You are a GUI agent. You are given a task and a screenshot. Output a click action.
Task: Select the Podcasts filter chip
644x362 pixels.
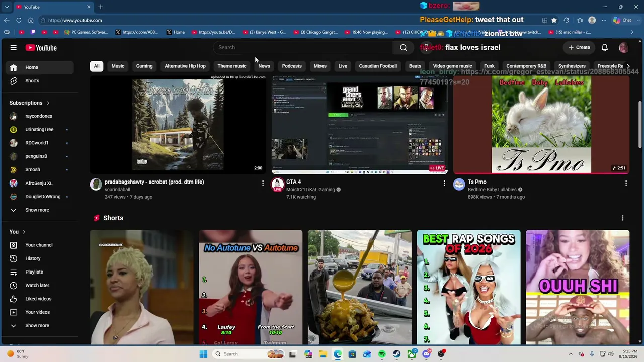click(292, 66)
